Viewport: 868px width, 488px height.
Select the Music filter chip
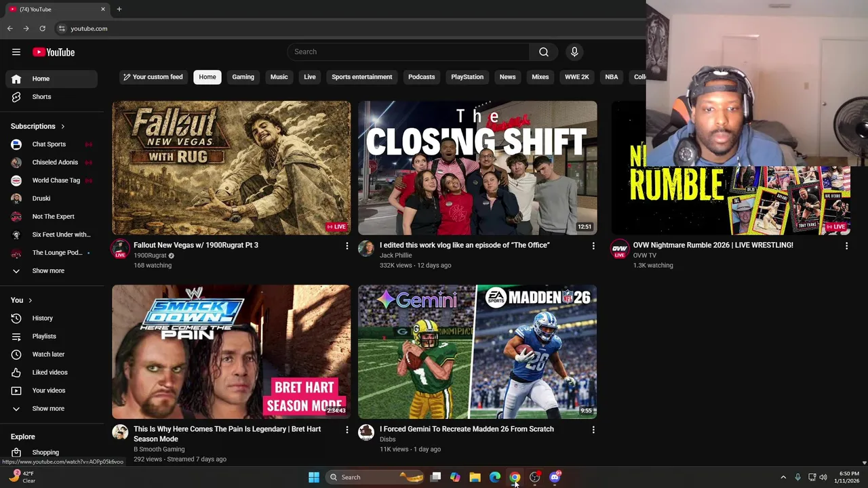(x=279, y=77)
